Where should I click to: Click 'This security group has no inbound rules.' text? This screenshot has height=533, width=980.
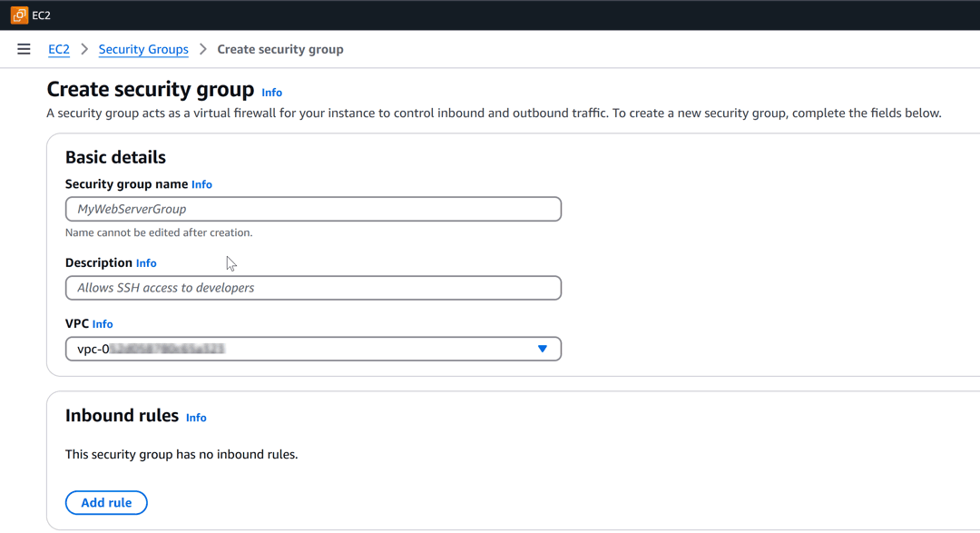point(181,455)
